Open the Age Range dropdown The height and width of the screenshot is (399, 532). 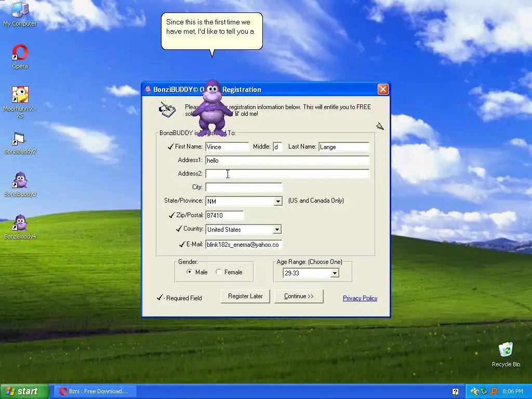[x=335, y=273]
